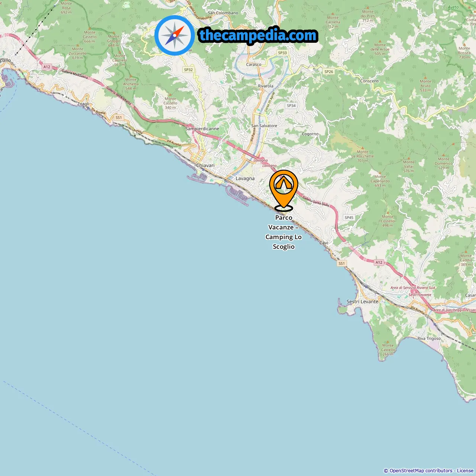The height and width of the screenshot is (476, 476).
Task: Click the Lavagna town label
Action: tap(245, 178)
